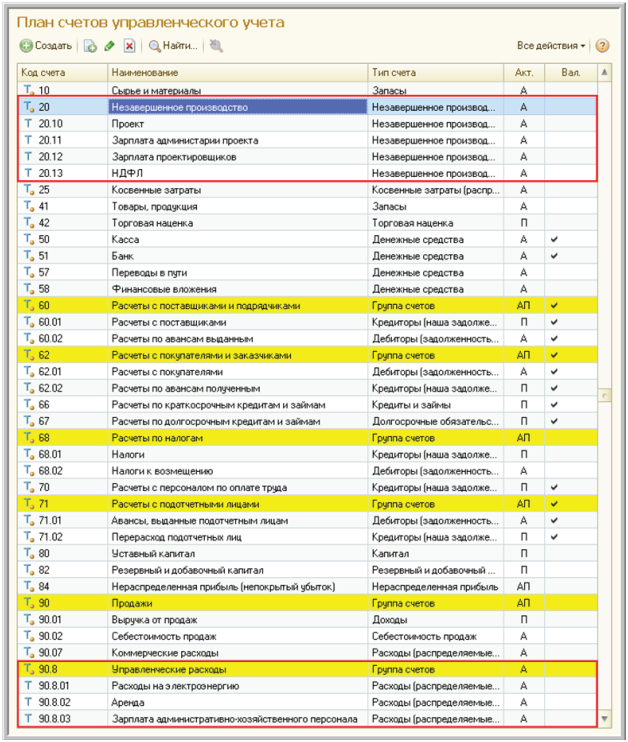Click the red X delete mark icon

point(129,46)
